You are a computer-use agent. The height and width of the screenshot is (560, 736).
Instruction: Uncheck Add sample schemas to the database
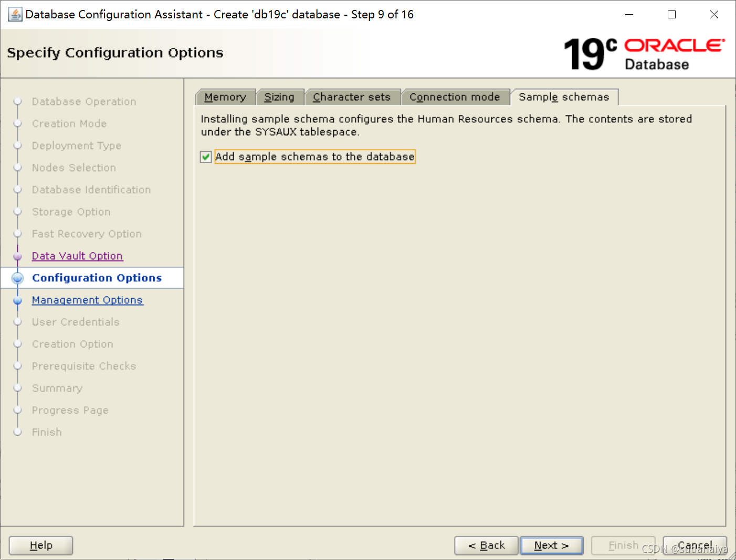[x=206, y=156]
